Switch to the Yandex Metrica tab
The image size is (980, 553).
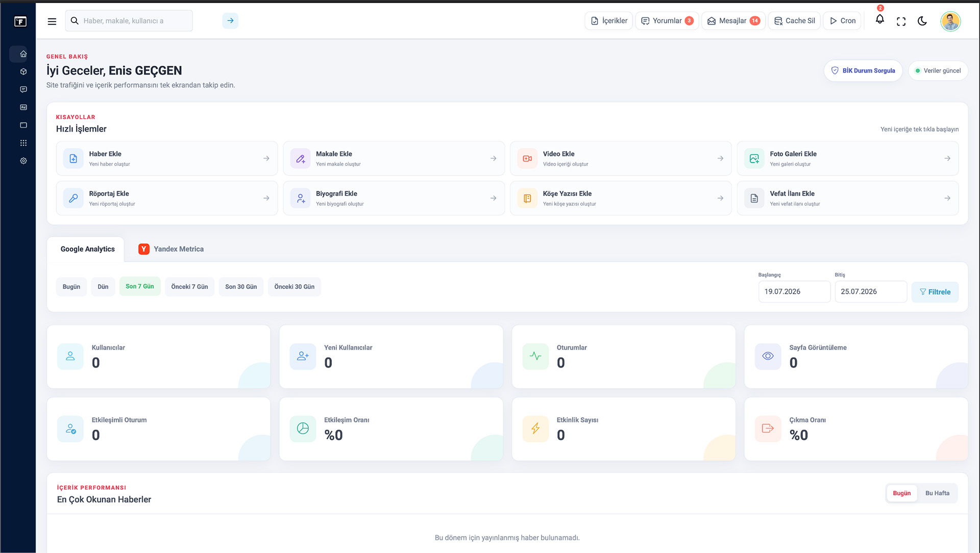tap(171, 249)
